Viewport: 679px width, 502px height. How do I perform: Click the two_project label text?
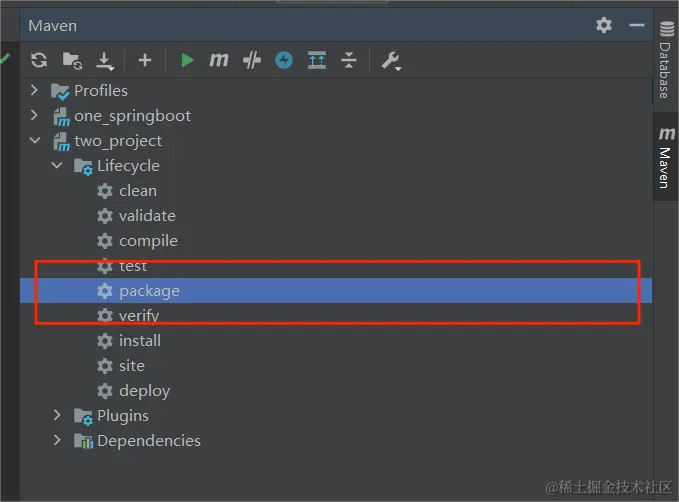(118, 141)
